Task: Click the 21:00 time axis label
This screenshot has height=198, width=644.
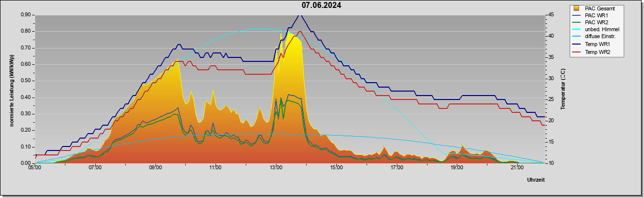Action: 517,168
